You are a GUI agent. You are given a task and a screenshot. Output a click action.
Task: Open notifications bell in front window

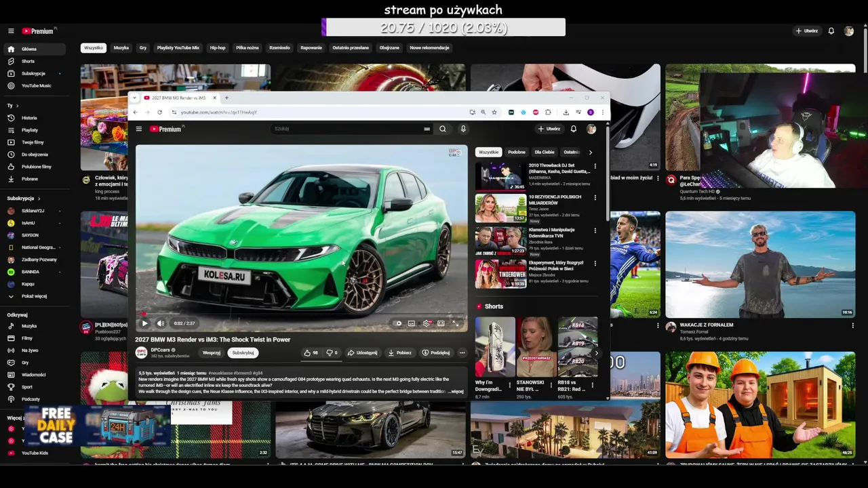[x=574, y=129]
